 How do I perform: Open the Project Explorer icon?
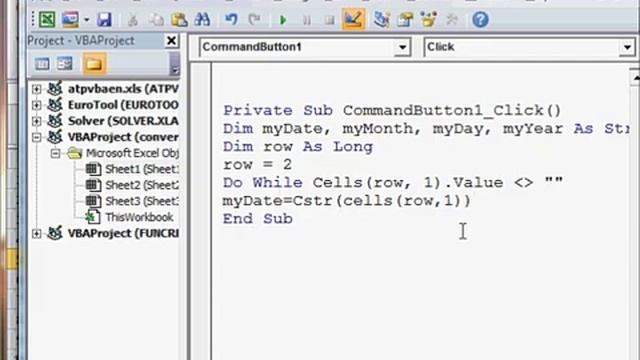[382, 20]
